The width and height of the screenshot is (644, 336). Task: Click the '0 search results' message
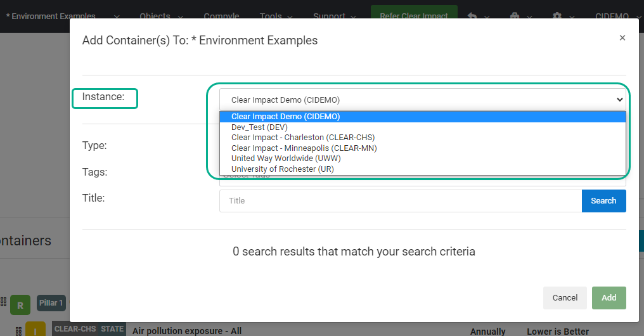(354, 252)
